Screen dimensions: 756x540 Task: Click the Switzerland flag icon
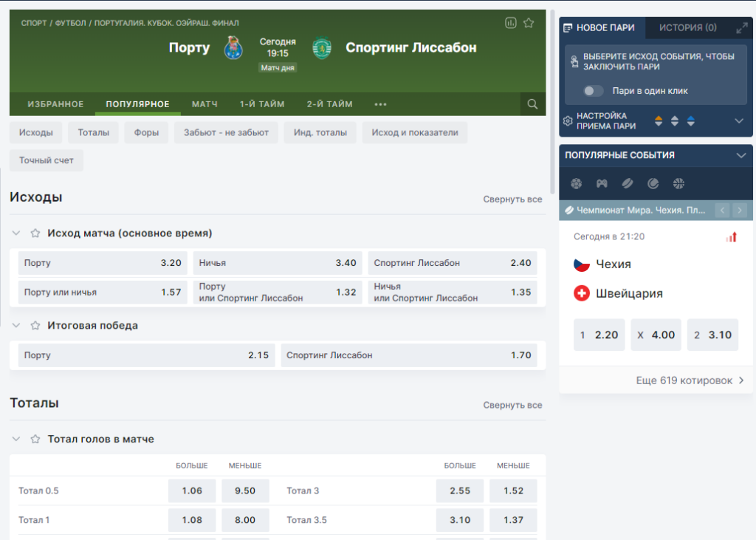582,293
